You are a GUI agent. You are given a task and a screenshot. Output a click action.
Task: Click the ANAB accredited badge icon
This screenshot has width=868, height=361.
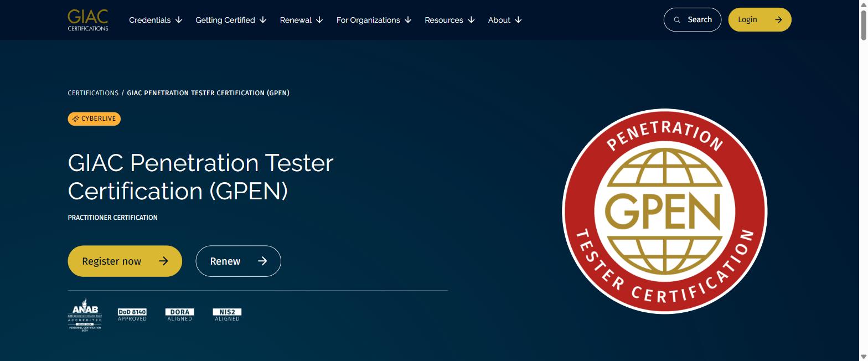(85, 315)
